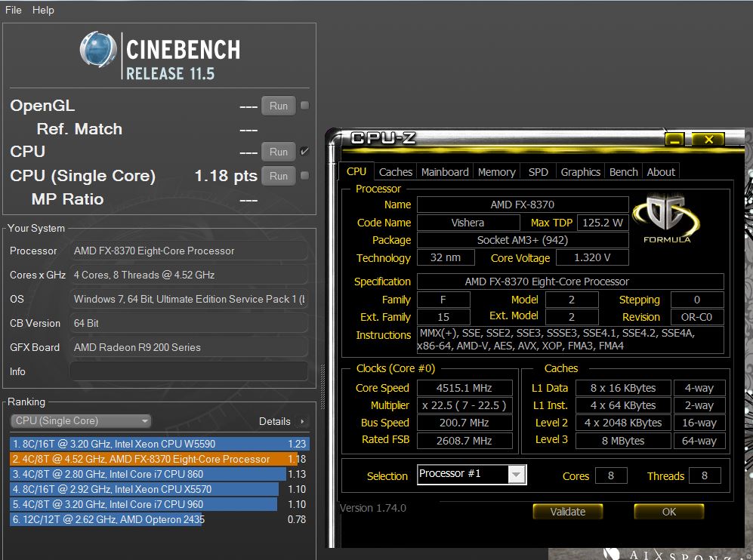Expand ranking Details arrow
Viewport: 753px width, 560px height.
click(x=302, y=421)
